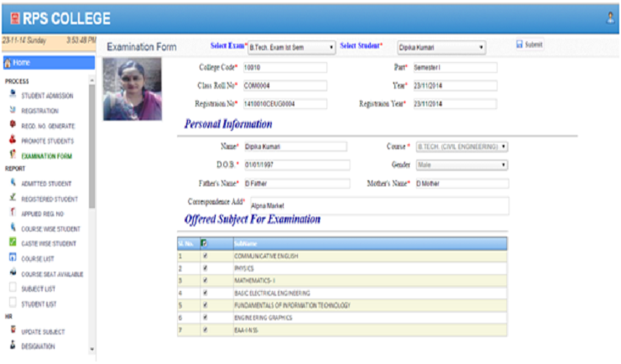Click the Correspondence Add input field
621x364 pixels.
click(378, 205)
